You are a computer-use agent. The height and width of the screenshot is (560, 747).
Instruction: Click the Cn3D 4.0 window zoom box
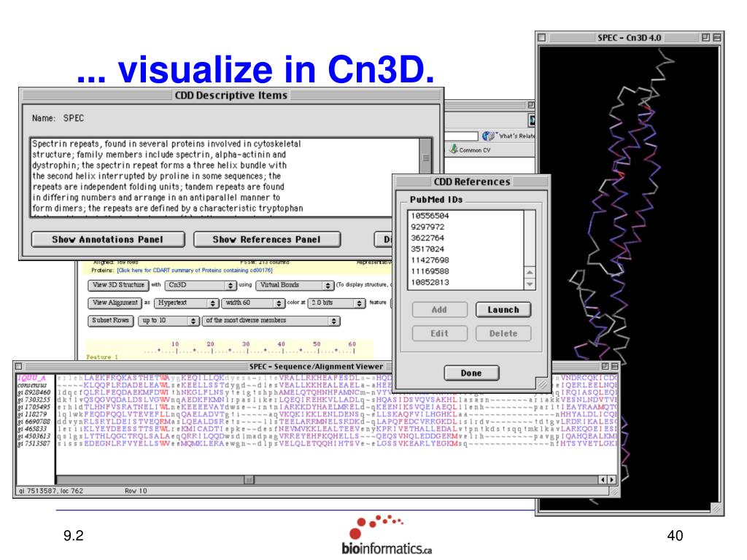pos(705,37)
